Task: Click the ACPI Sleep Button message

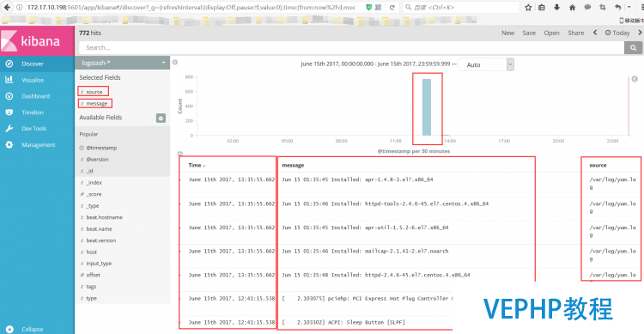Action: 343,323
